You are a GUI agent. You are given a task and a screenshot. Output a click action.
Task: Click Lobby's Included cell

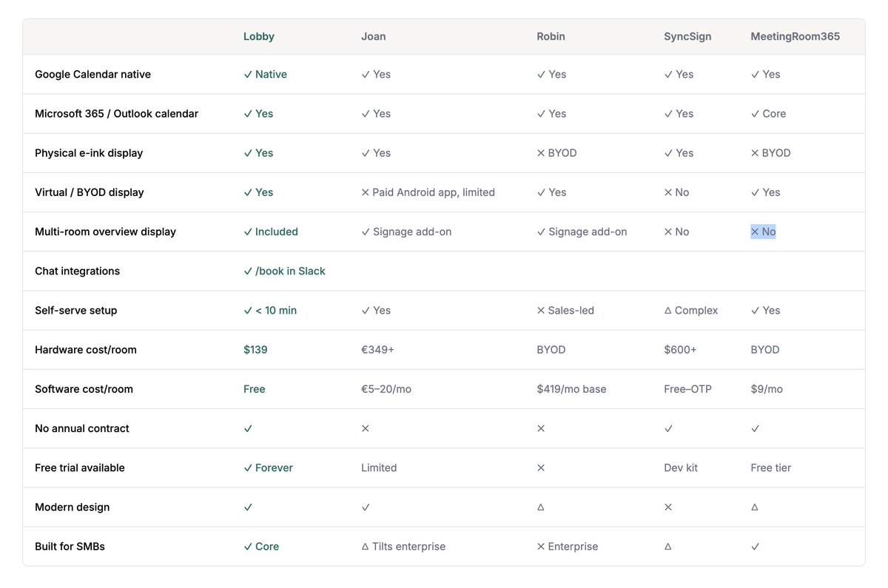coord(271,232)
